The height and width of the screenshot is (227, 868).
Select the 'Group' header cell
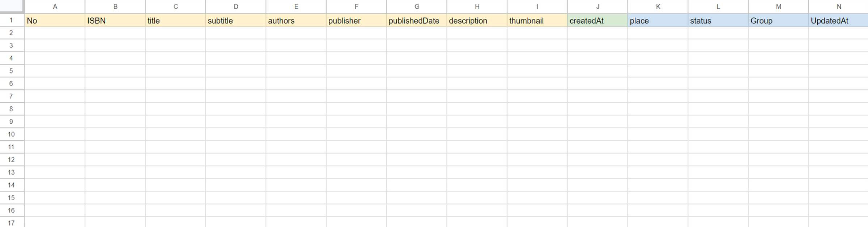coord(778,20)
